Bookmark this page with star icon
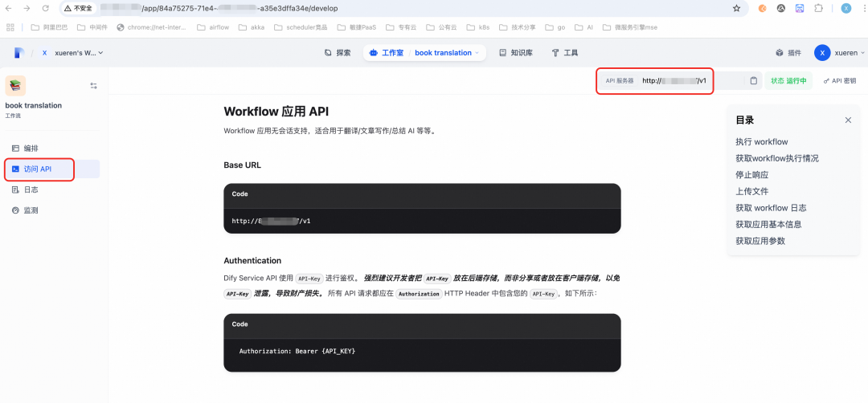Viewport: 868px width, 403px height. 736,8
